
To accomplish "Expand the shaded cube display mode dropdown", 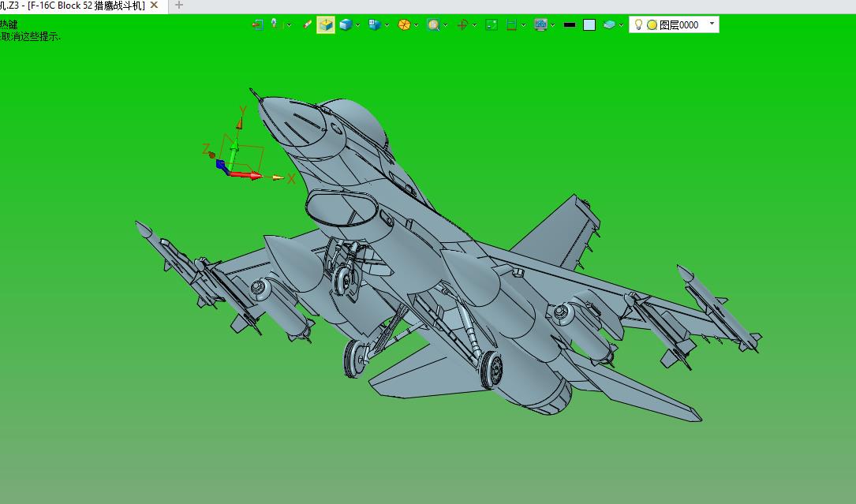I will tap(357, 25).
